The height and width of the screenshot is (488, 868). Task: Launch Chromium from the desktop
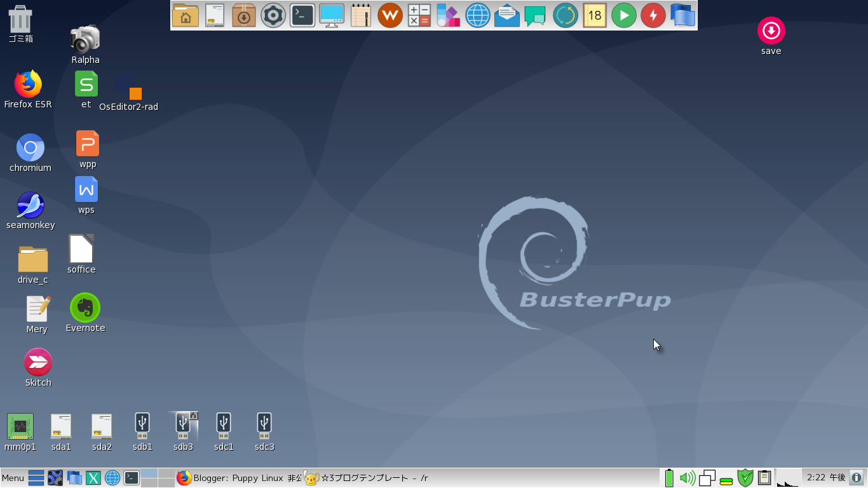click(x=30, y=148)
